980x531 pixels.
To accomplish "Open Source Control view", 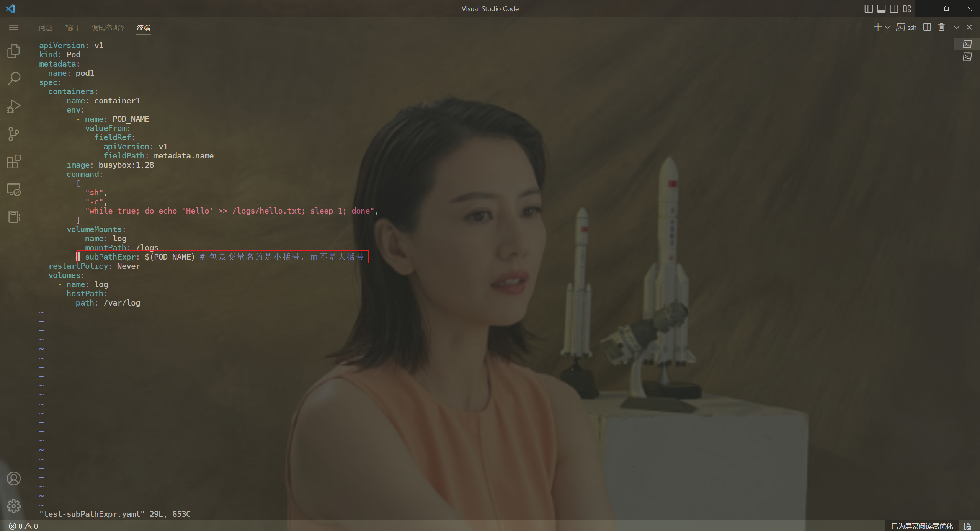I will tap(14, 134).
